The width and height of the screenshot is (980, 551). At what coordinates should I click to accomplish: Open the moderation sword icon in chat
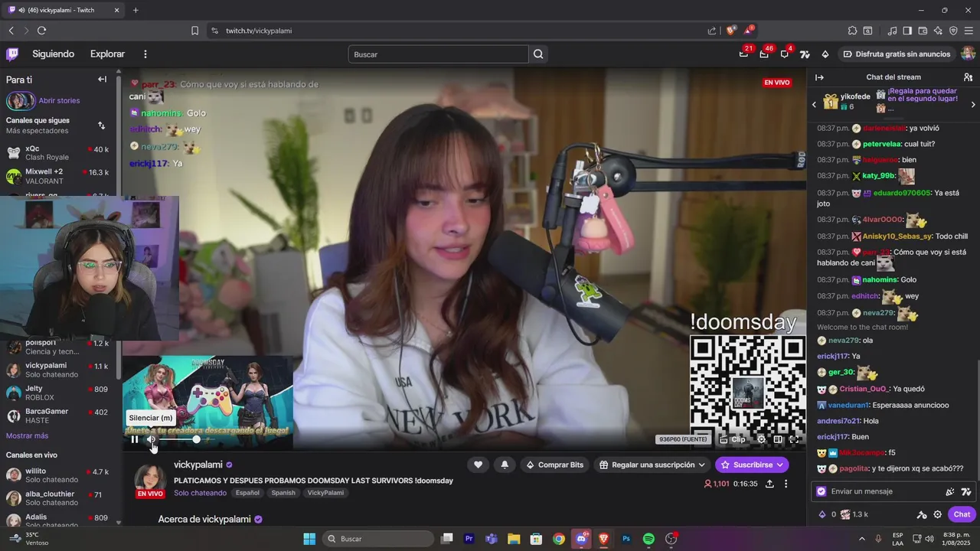pos(922,514)
